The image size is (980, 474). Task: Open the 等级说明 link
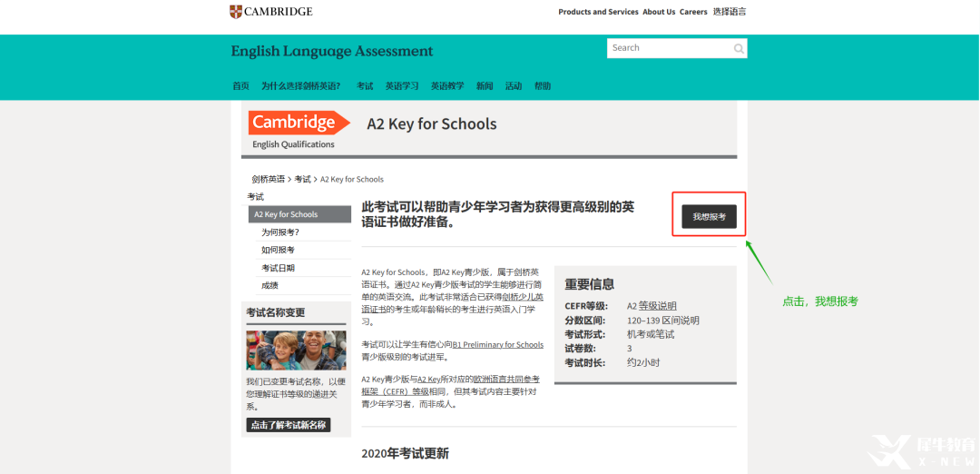tap(658, 306)
